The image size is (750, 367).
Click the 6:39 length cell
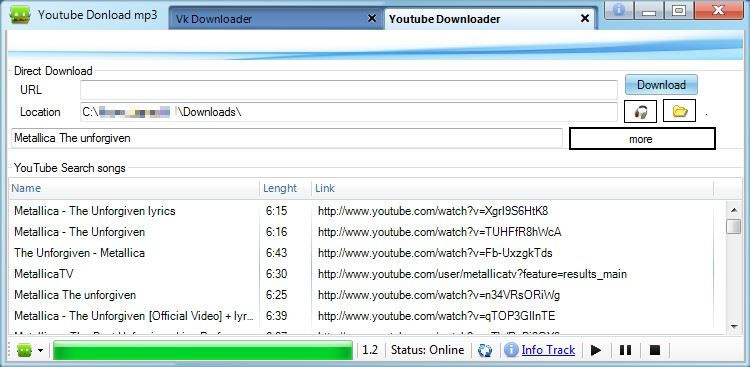(x=276, y=316)
